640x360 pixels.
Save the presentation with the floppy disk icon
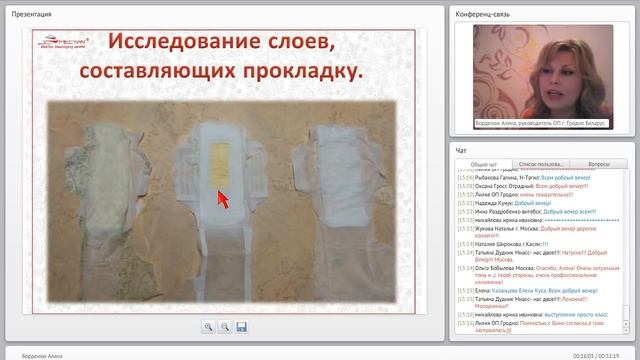[x=241, y=327]
